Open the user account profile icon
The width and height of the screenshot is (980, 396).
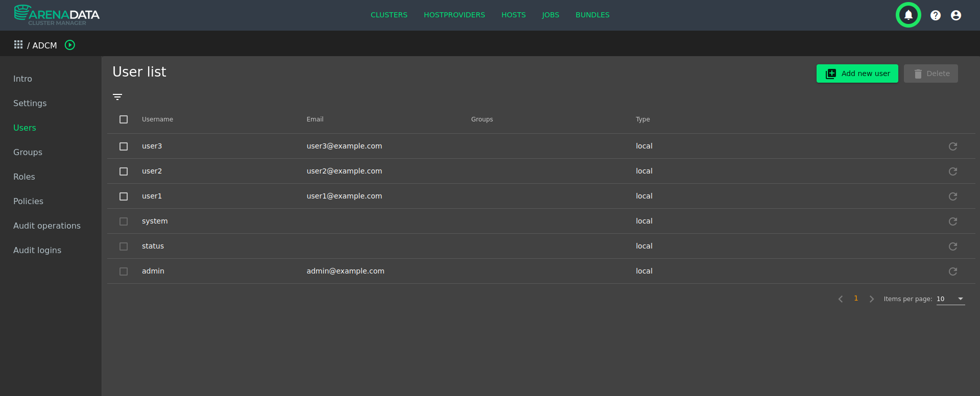955,15
